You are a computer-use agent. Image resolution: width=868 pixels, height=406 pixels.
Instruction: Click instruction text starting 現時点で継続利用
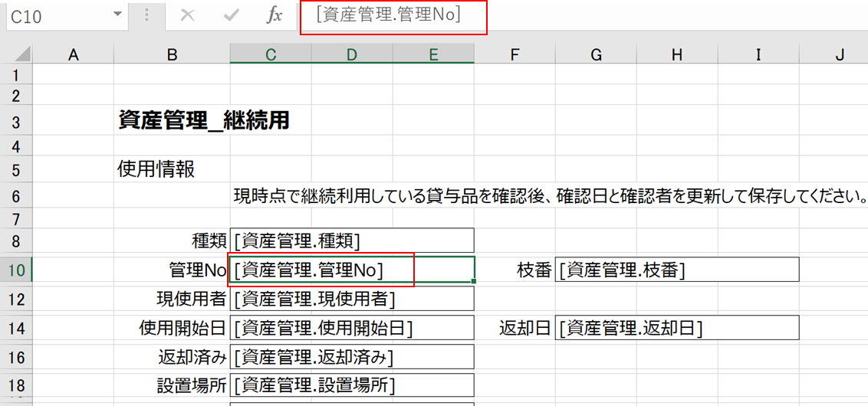click(x=550, y=195)
